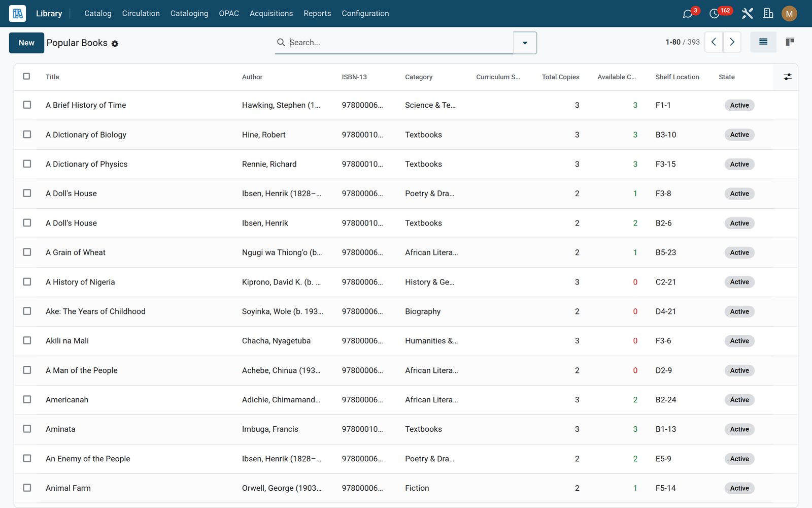812x508 pixels.
Task: Open the Acquisitions menu
Action: [x=271, y=14]
